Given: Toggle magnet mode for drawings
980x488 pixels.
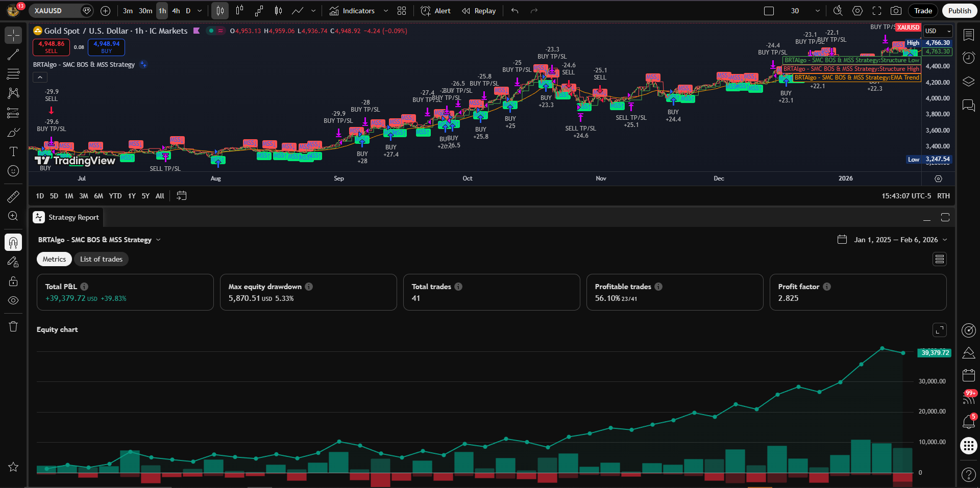Looking at the screenshot, I should coord(13,242).
